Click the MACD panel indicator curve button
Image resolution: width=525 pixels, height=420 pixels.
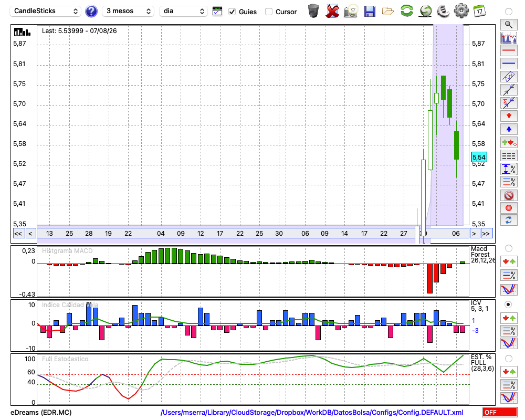[509, 289]
